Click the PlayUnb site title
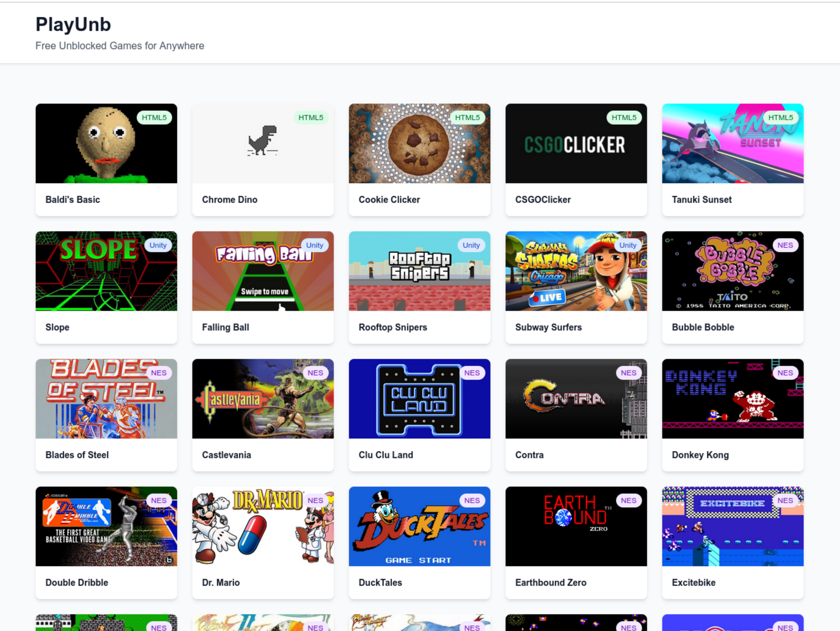The image size is (840, 631). click(73, 25)
